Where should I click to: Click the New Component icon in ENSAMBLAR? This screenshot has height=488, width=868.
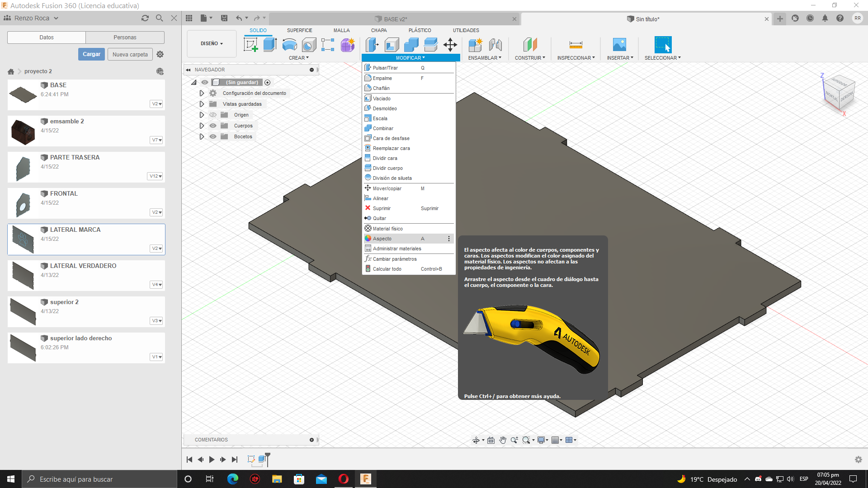pos(476,45)
